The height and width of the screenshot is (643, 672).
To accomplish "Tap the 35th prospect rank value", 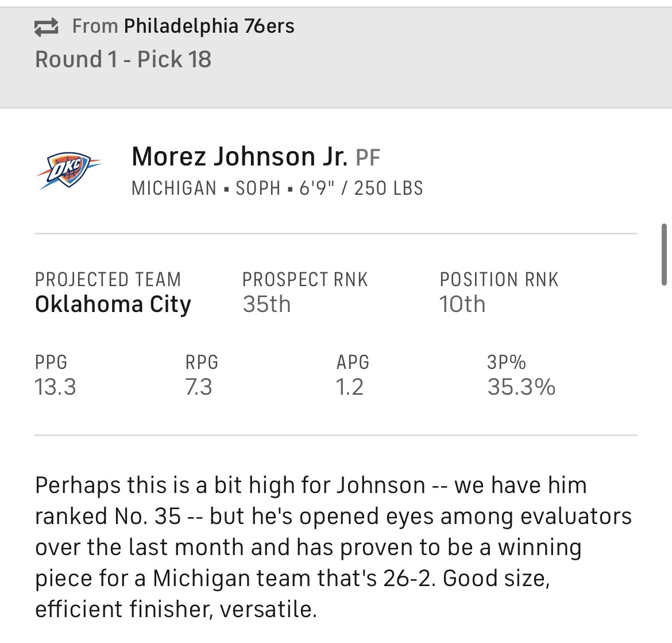I will [x=267, y=304].
